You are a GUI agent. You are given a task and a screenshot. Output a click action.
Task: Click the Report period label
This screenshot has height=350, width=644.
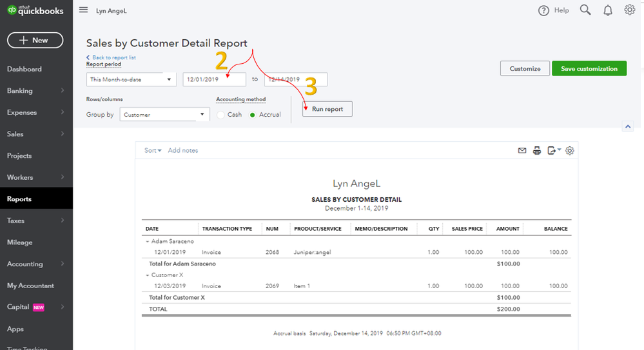[x=104, y=64]
